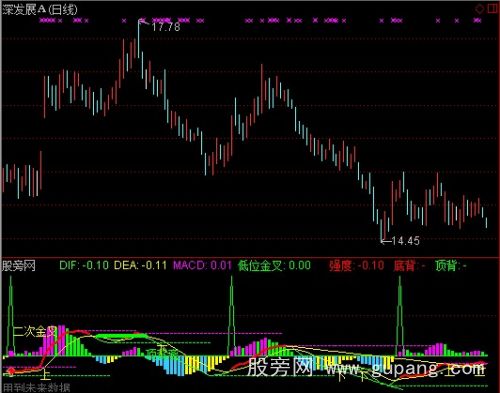500x393 pixels.
Task: Select the 14.45 low price label
Action: pos(405,241)
